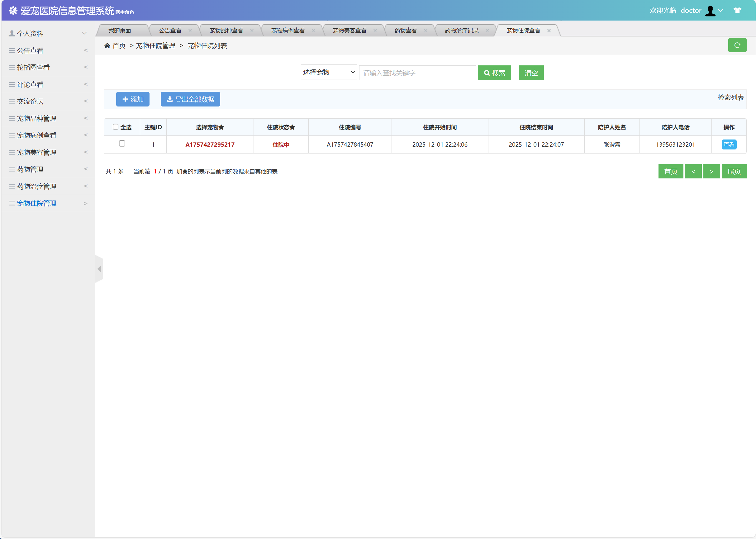The height and width of the screenshot is (539, 756).
Task: Click the t-shirt skin theme icon
Action: 737,10
